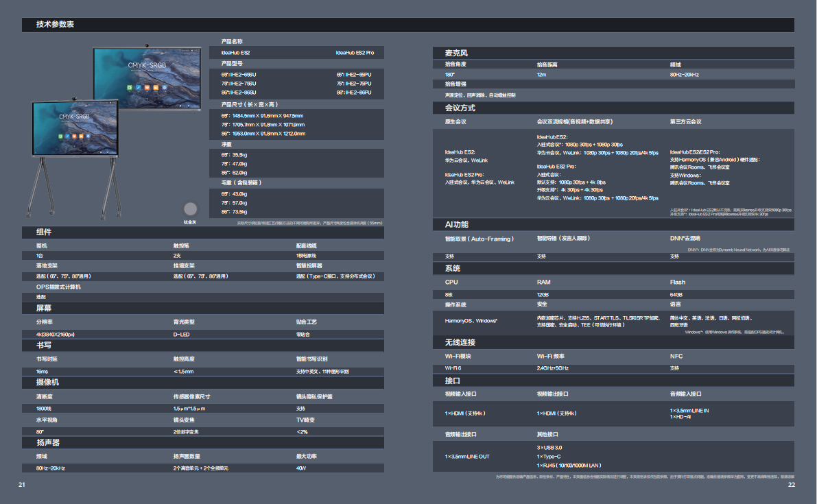Click page number 22
Screen dimensions: 817x504
pos(791,485)
